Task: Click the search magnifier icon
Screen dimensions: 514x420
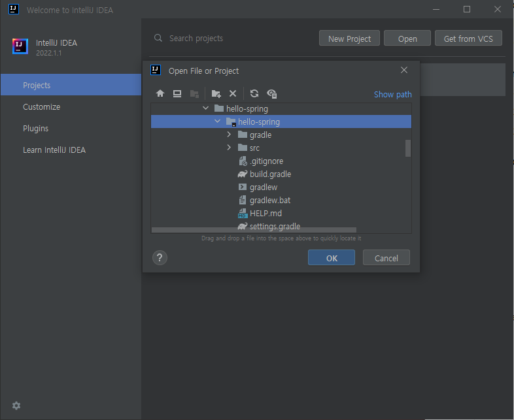Action: [x=158, y=38]
